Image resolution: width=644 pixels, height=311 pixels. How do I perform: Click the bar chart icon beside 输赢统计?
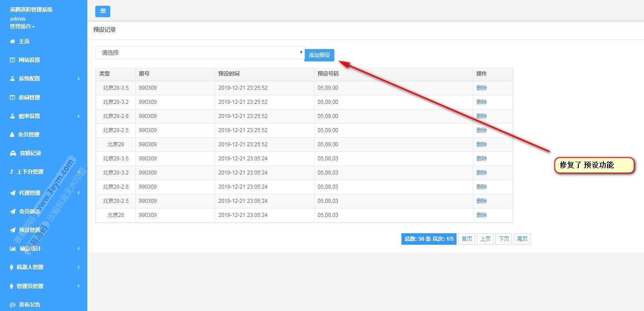click(13, 249)
